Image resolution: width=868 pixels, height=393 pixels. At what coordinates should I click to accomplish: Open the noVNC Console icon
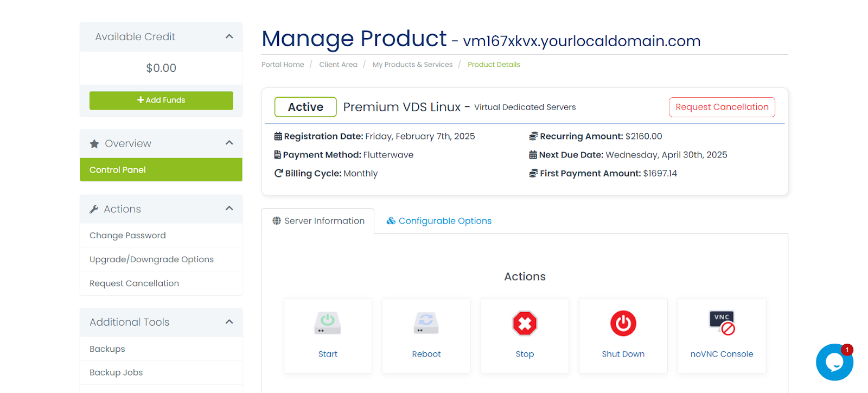point(722,323)
